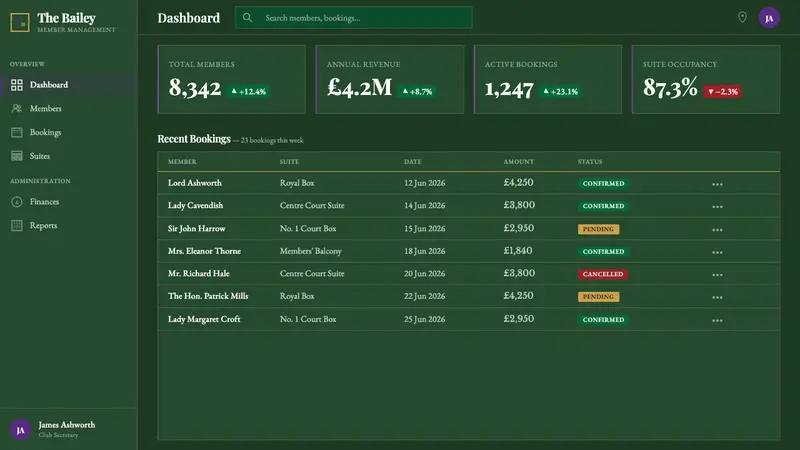Click Confirmed badge for Mrs. Eleanor Thorne
This screenshot has width=800, height=450.
click(x=603, y=252)
